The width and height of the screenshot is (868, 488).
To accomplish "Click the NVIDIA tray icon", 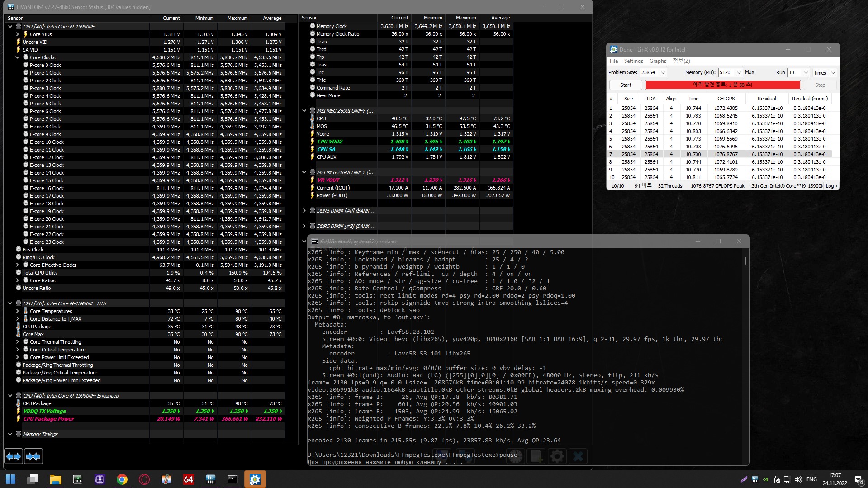I will 765,479.
